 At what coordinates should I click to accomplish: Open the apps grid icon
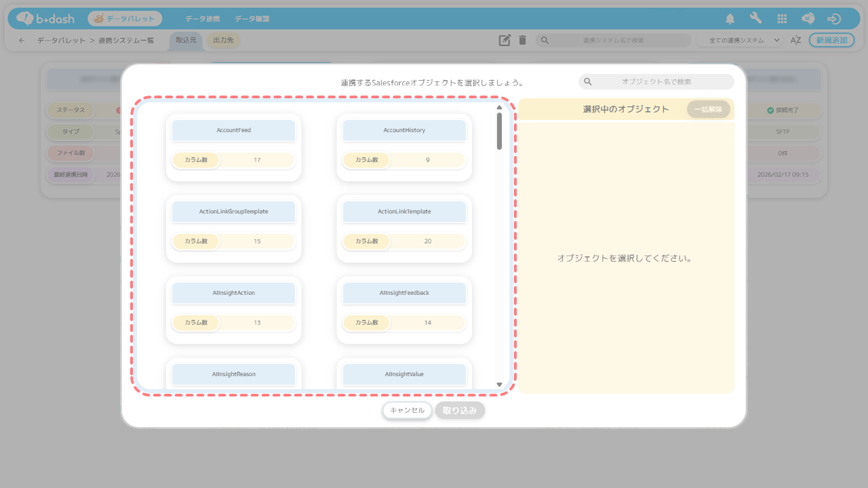782,19
